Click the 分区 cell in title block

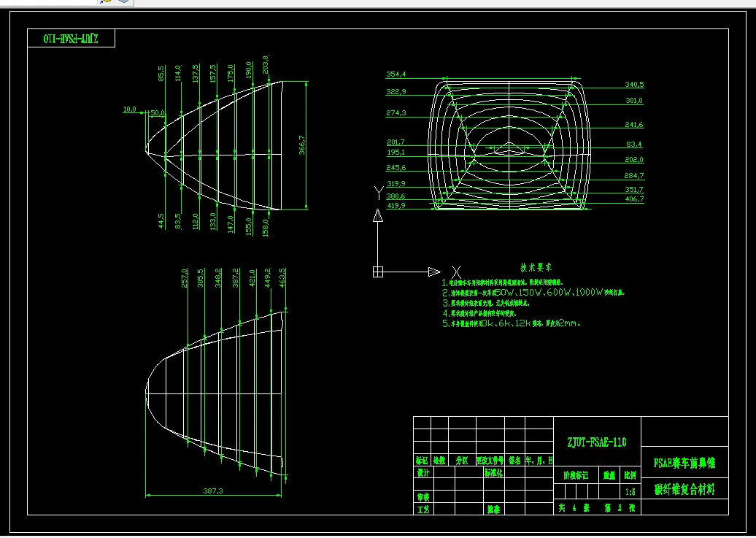pos(462,461)
